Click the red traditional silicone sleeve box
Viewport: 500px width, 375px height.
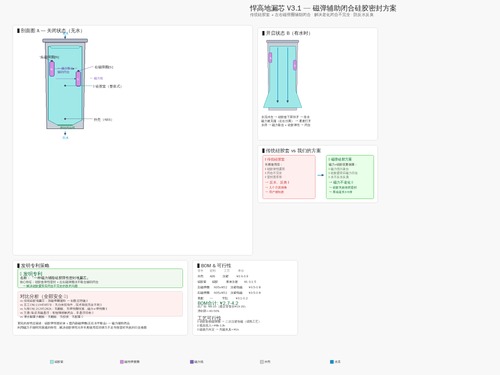289,177
